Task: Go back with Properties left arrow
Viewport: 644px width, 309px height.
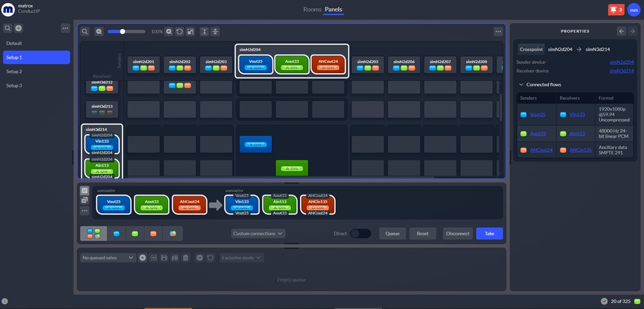Action: (621, 31)
